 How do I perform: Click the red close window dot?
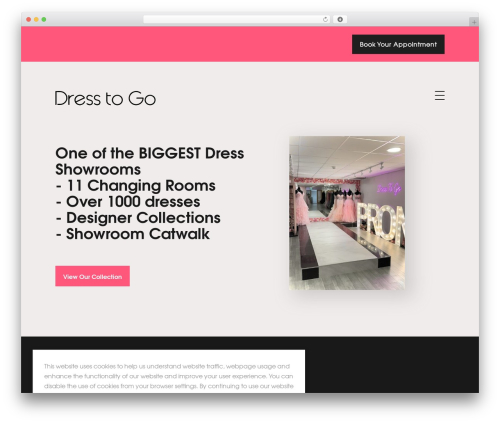pos(29,20)
